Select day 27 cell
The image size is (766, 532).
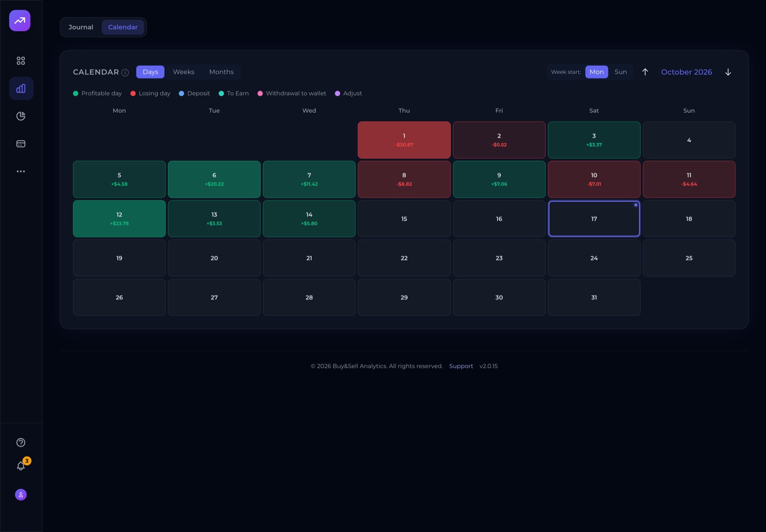point(214,297)
